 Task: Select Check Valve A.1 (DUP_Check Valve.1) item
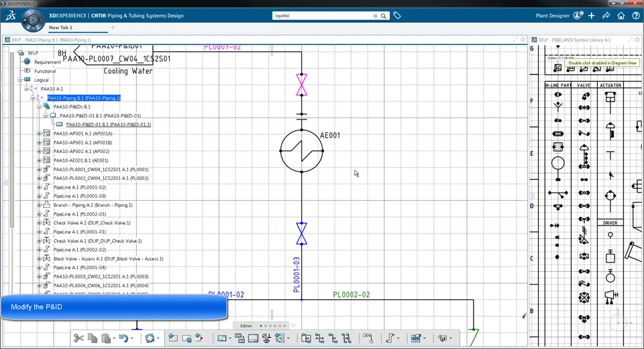(92, 223)
